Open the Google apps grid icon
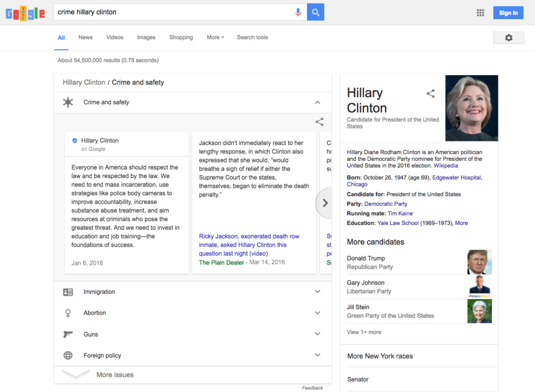 (x=481, y=13)
